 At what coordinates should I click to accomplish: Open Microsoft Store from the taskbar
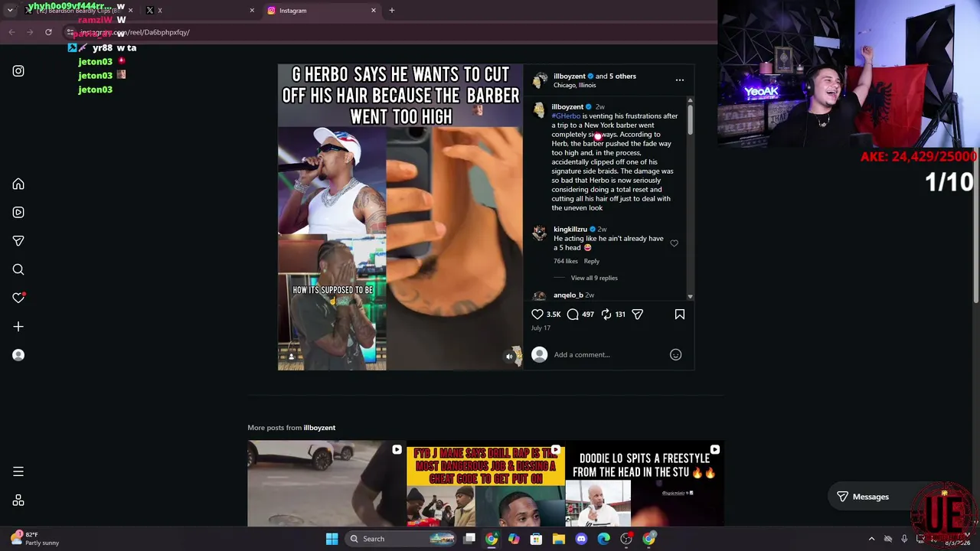pos(536,539)
